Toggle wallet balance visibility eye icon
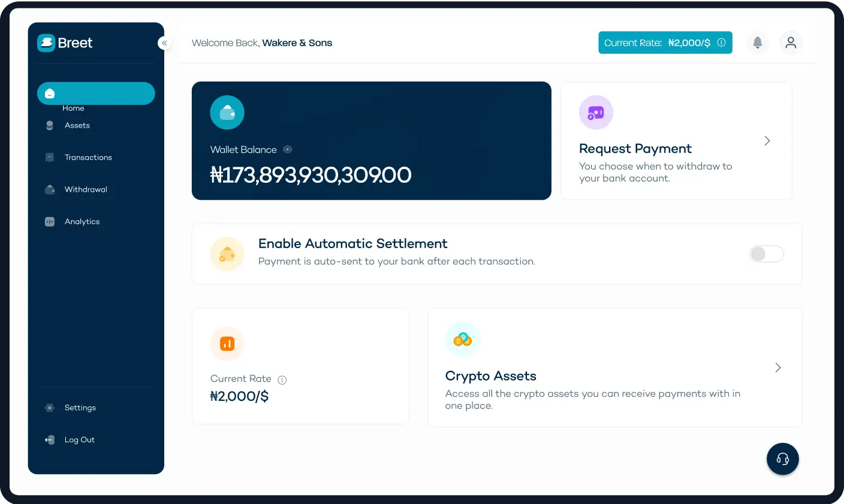This screenshot has width=844, height=504. pos(288,150)
